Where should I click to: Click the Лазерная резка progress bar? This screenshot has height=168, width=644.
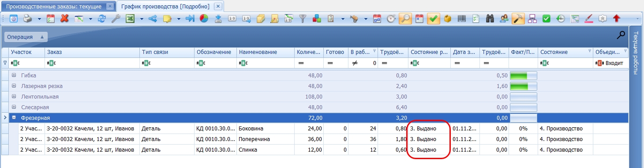(x=523, y=86)
